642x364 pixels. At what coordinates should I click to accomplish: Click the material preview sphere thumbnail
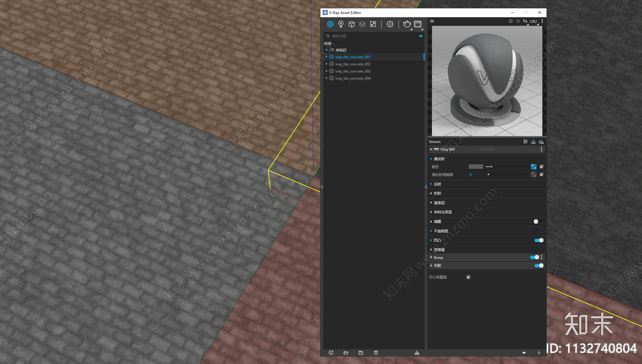coord(487,81)
